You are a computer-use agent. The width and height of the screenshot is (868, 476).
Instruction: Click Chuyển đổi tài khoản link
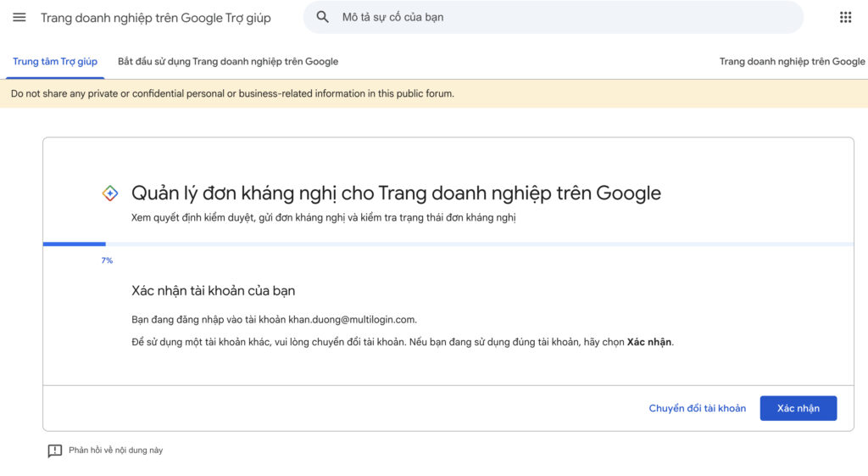tap(697, 408)
